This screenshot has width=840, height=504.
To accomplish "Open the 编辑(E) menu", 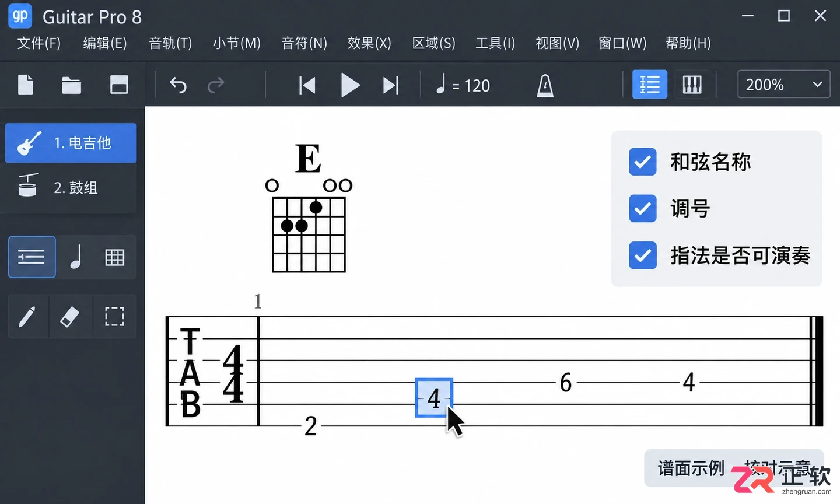I will click(x=105, y=43).
